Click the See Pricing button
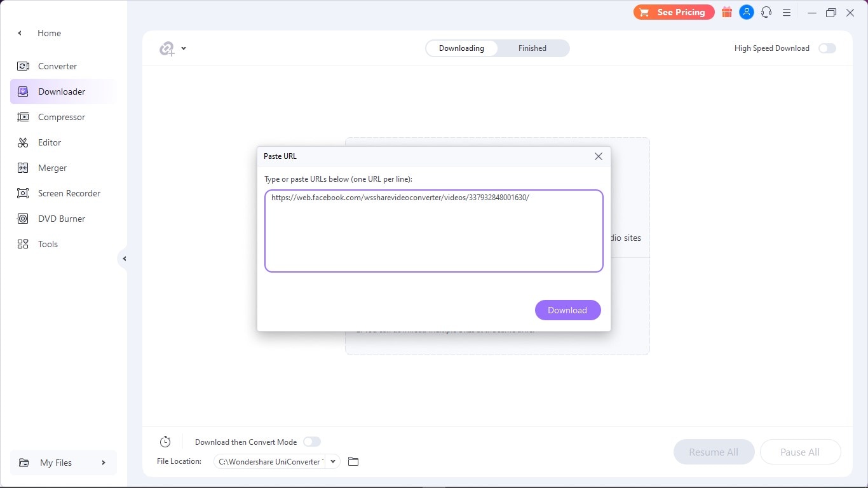Screen dimensions: 868x488 [x=674, y=12]
